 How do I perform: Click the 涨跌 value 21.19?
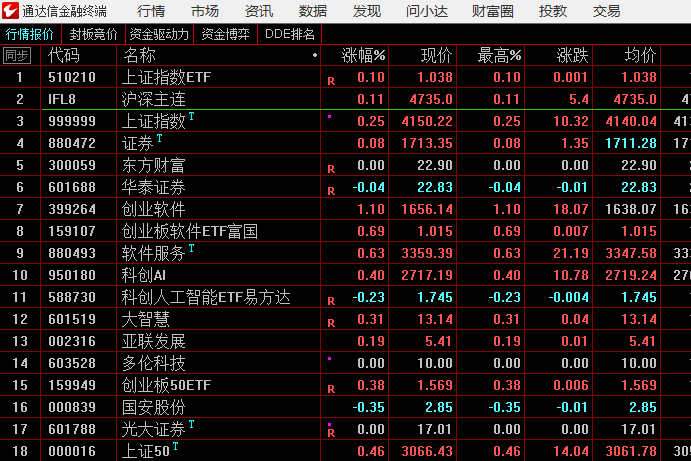(571, 253)
